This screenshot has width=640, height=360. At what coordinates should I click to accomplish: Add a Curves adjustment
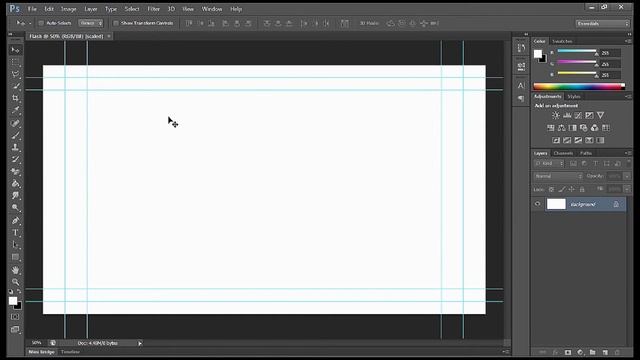(578, 116)
